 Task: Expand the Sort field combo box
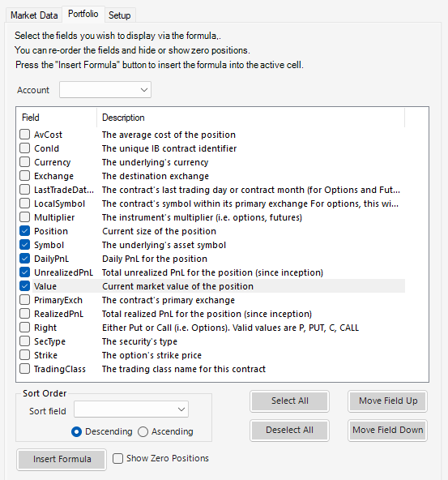click(x=131, y=409)
